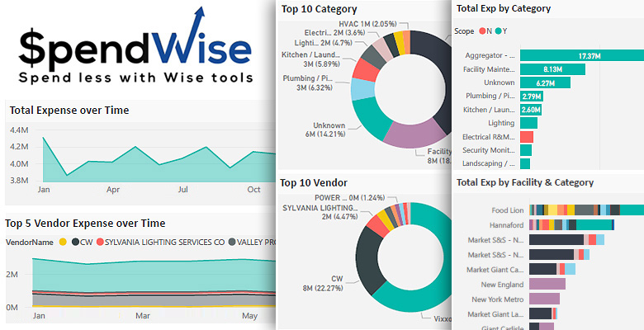Select the Plumbing bar showing 2.79M
Screen dimensions: 644x330
click(x=531, y=96)
